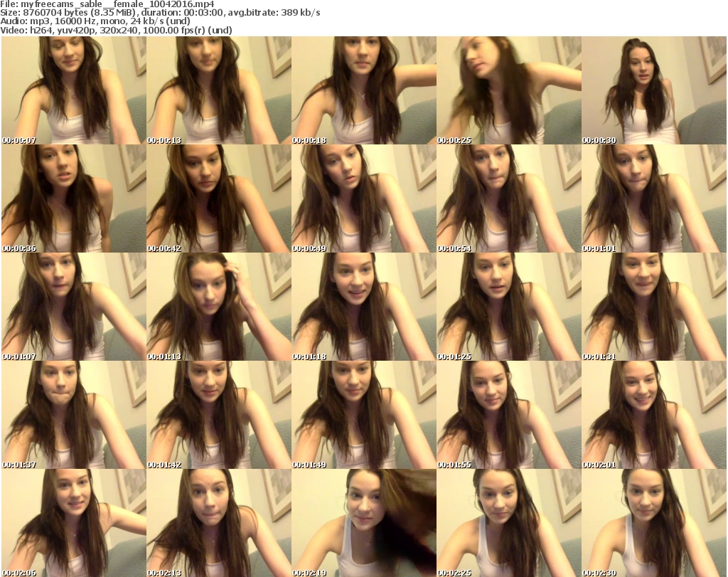The width and height of the screenshot is (728, 577).
Task: Open the frame at timestamp 00:00:49
Action: pos(364,198)
